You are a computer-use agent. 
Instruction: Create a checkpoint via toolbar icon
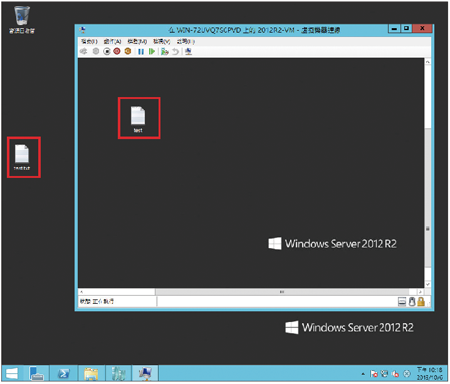point(165,52)
